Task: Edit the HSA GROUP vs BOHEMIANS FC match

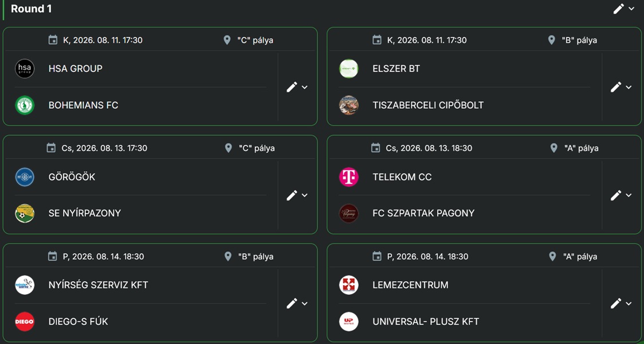Action: tap(292, 87)
